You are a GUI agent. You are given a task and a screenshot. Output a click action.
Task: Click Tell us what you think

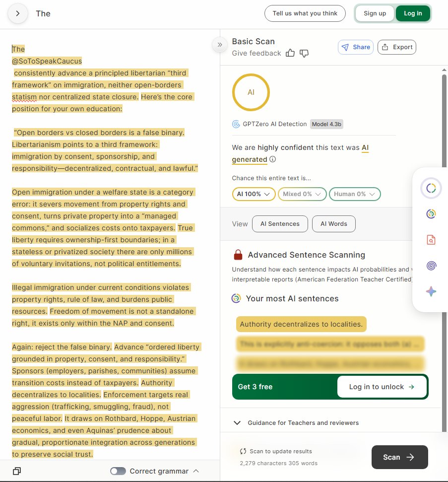(x=305, y=13)
